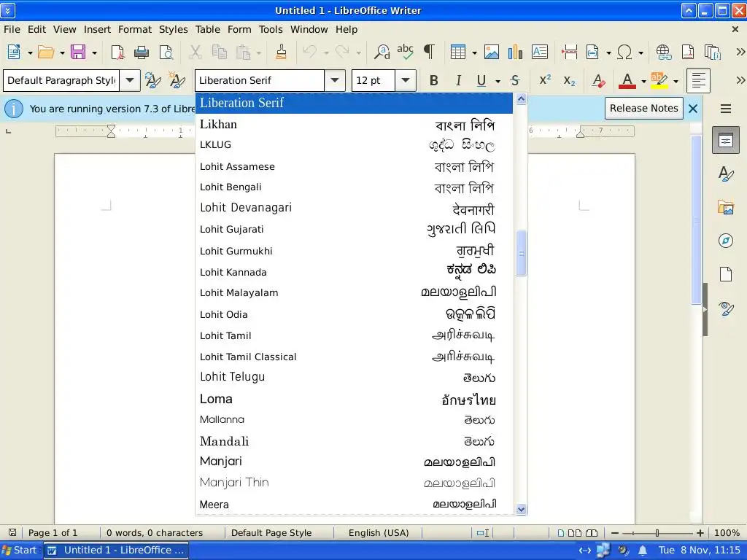Open the Tools menu

(271, 29)
